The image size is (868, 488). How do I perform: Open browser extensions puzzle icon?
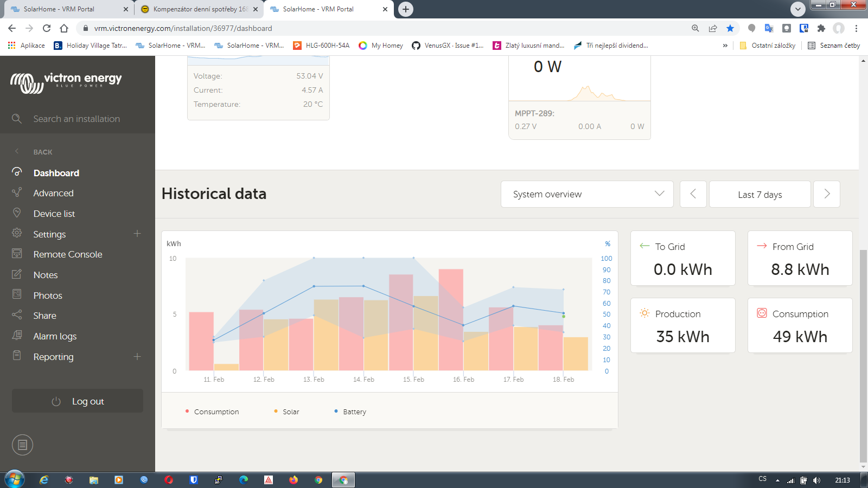(x=821, y=28)
